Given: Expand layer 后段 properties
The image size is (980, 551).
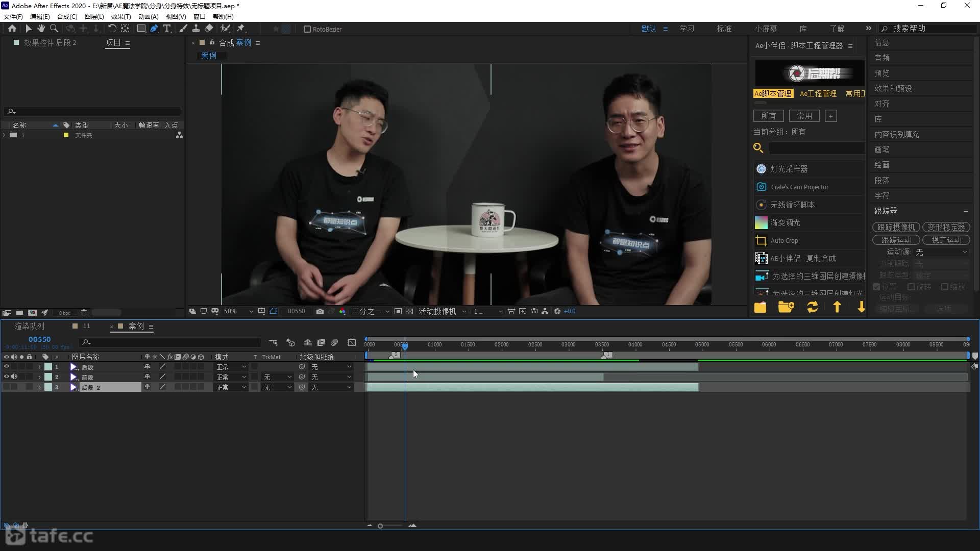Looking at the screenshot, I should [39, 367].
